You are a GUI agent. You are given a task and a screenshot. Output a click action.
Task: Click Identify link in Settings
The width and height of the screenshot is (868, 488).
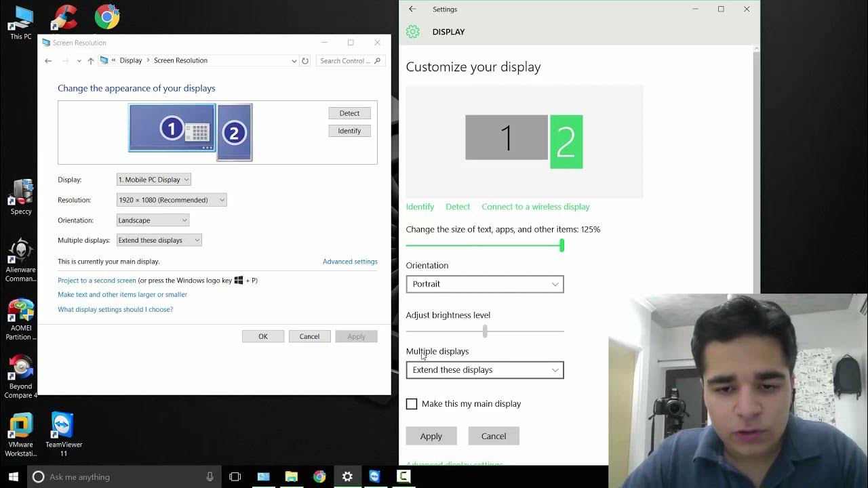click(420, 207)
